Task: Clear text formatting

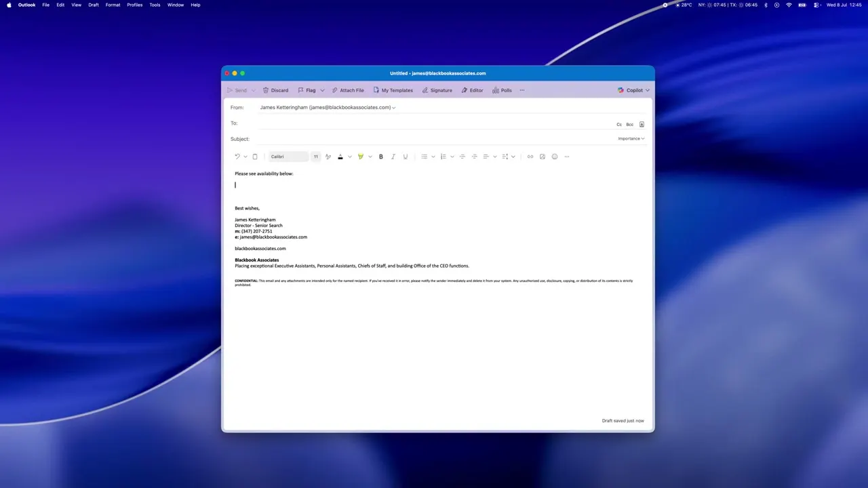Action: point(328,157)
